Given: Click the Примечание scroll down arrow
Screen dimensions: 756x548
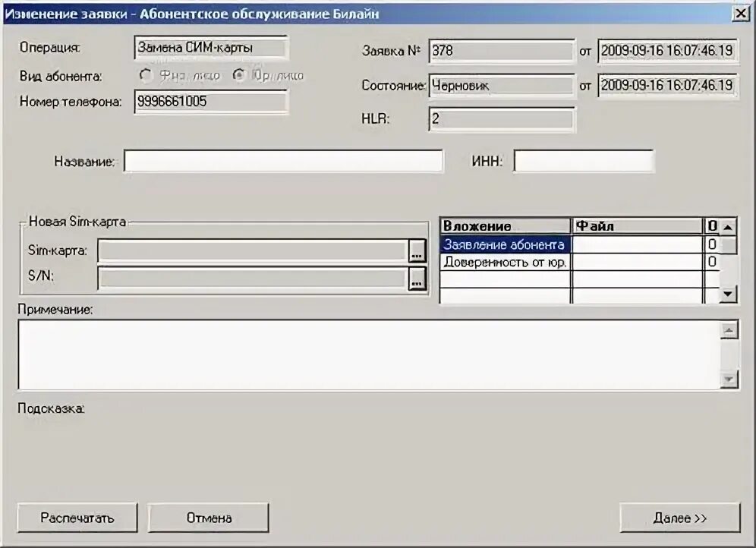Looking at the screenshot, I should click(x=729, y=380).
